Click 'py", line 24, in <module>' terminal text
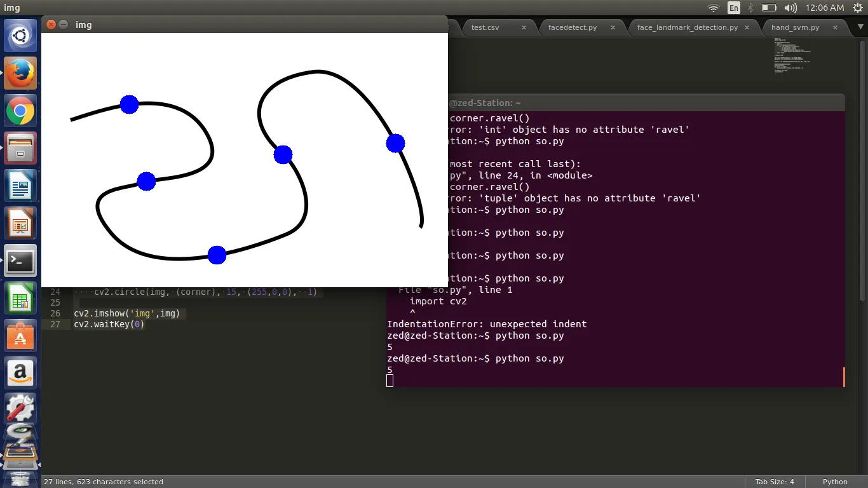Viewport: 868px width, 488px height. coord(520,175)
